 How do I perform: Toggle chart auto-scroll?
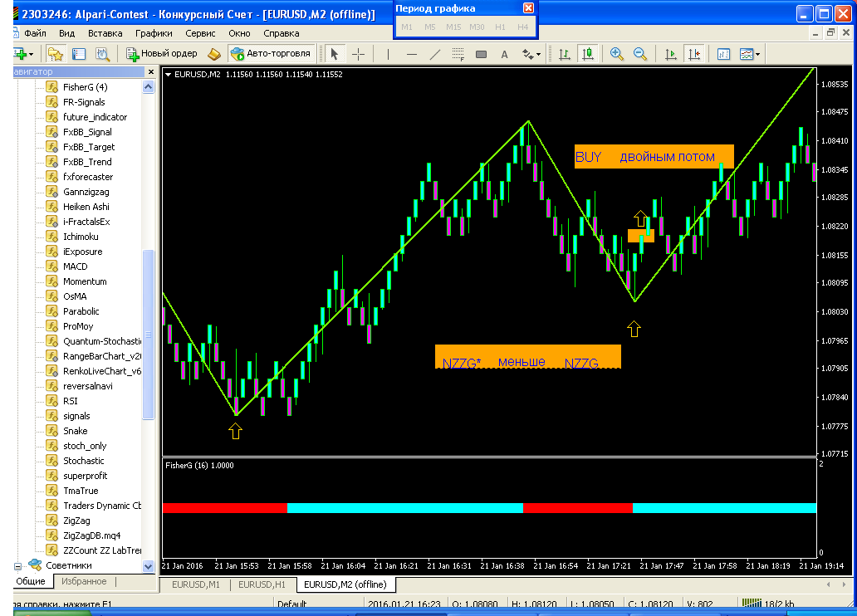point(670,54)
